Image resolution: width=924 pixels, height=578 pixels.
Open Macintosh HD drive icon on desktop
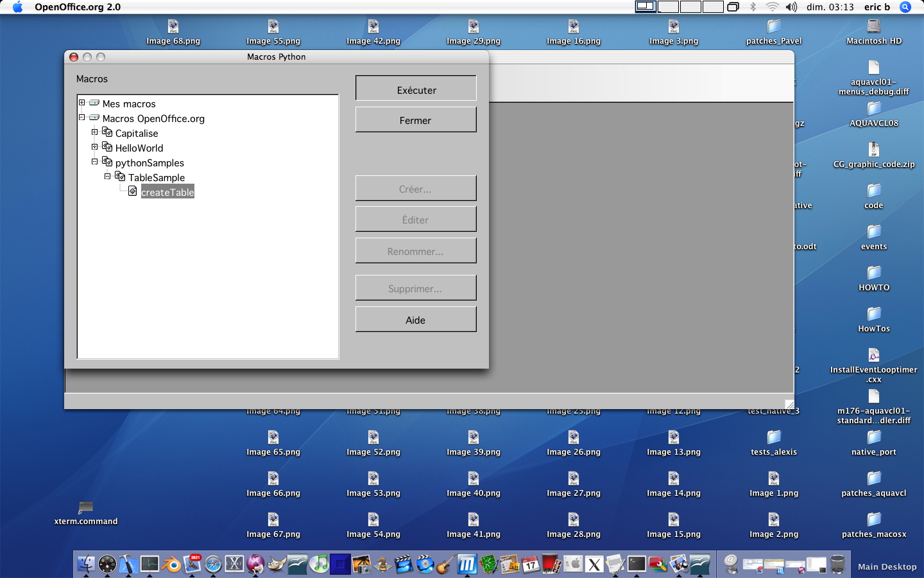coord(874,26)
